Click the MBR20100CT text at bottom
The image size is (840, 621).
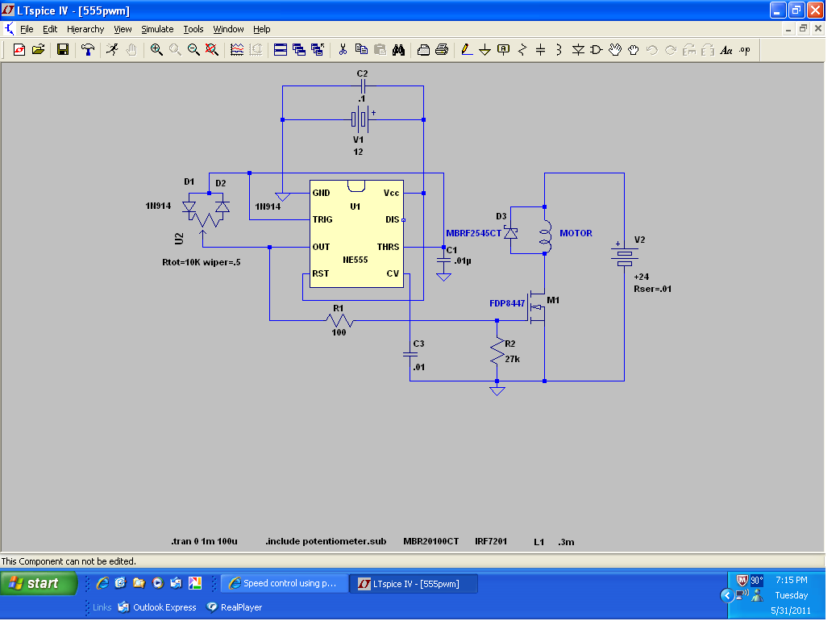[x=430, y=541]
